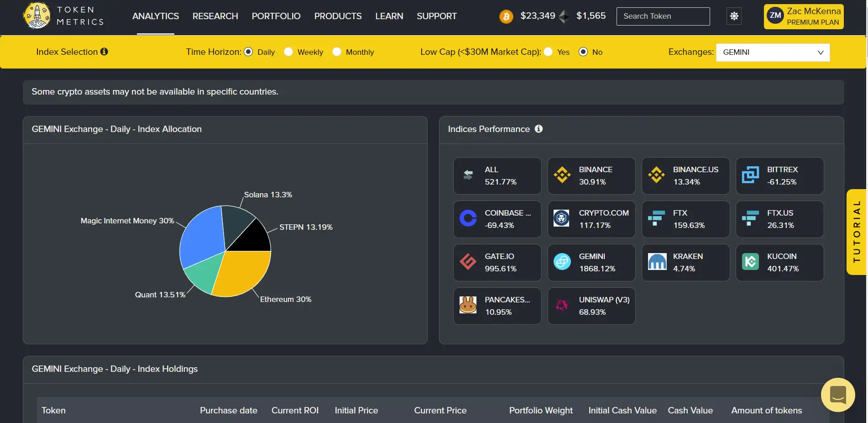Select the Monthly time horizon
868x423 pixels.
point(337,52)
